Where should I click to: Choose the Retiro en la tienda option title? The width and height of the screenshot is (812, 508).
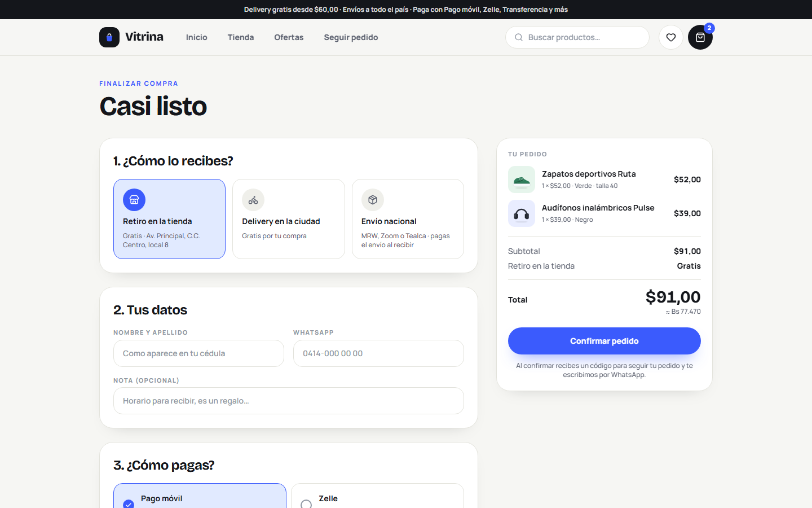(157, 221)
